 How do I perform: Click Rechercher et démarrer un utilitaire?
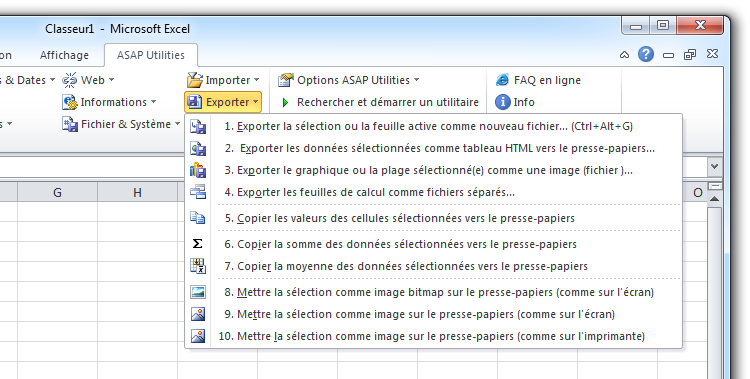387,102
